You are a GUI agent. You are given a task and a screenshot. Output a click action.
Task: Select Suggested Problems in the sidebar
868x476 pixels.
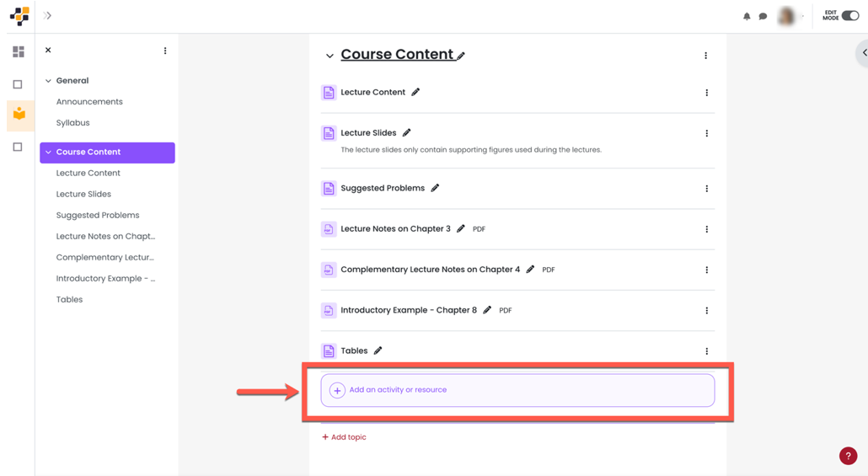(98, 216)
